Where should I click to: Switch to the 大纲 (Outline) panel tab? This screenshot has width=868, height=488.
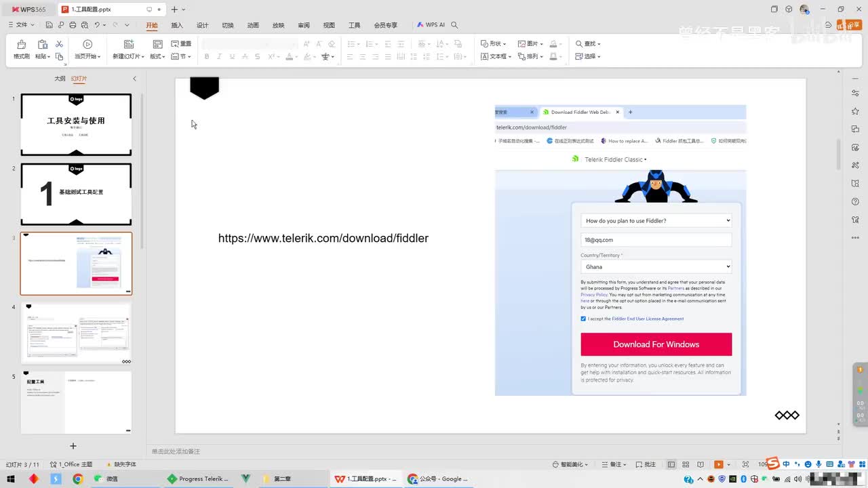click(60, 79)
